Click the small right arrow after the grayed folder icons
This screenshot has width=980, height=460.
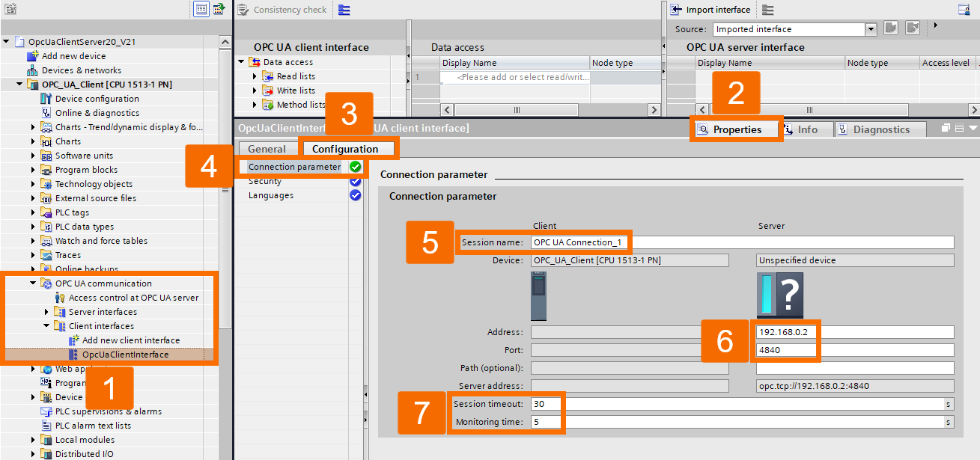click(935, 26)
